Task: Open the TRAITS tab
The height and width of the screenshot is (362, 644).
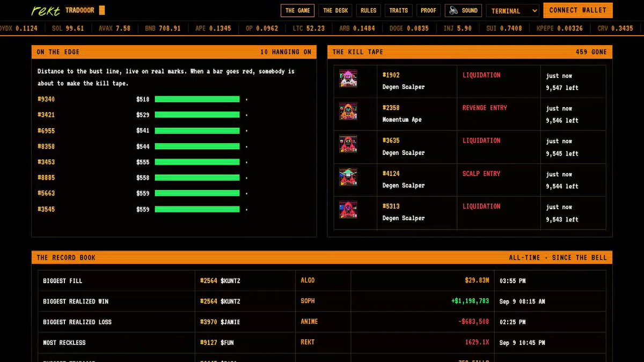Action: [399, 10]
